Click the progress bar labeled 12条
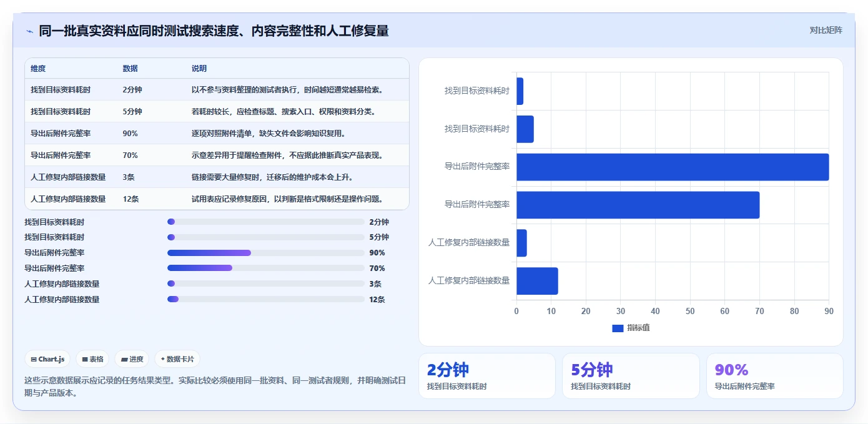 pos(266,300)
